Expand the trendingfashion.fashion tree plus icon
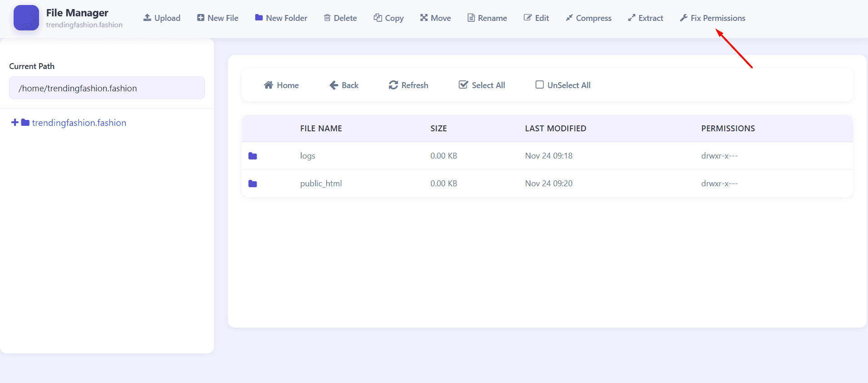Viewport: 868px width, 383px height. pos(15,123)
